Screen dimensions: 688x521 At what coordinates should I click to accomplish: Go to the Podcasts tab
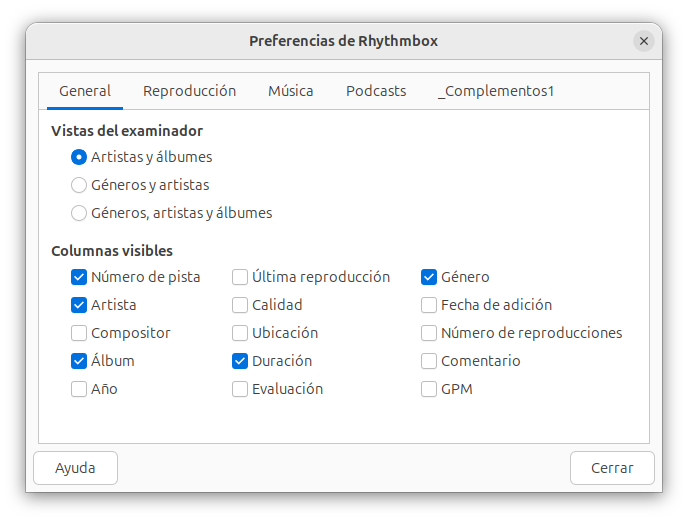pos(376,91)
